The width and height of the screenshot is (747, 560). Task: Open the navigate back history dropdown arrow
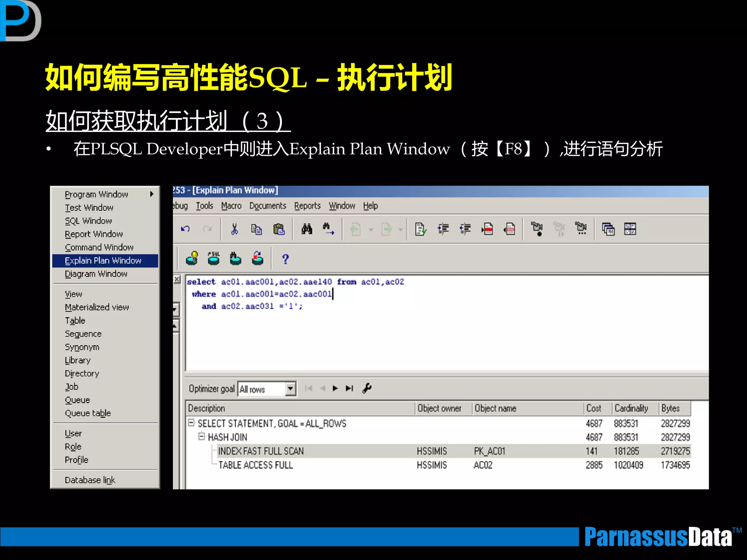[371, 230]
